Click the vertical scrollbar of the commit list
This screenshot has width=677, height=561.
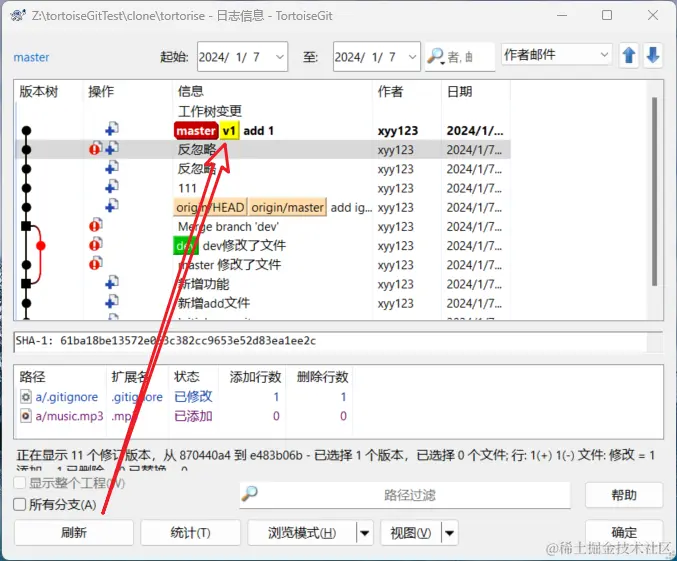point(655,192)
